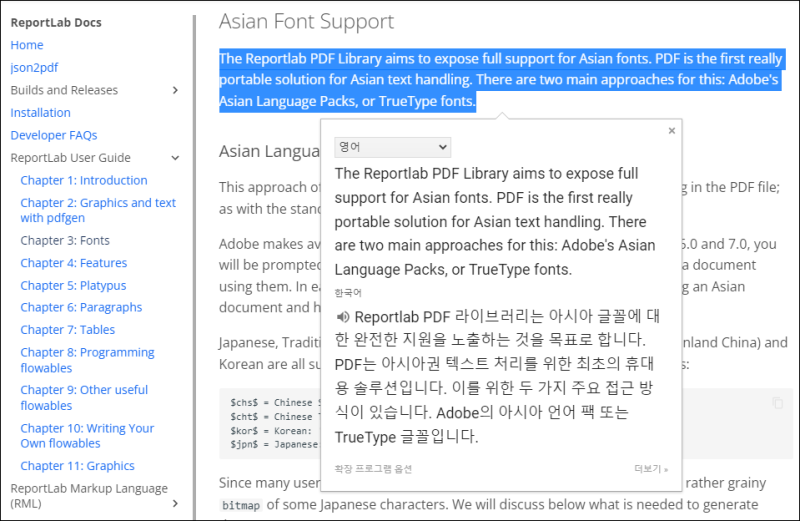
Task: Click the $kor$ = Korean code line
Action: point(270,431)
